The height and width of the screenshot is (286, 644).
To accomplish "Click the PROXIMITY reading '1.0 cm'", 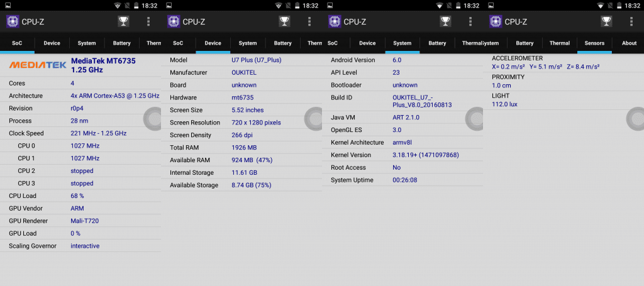I will pos(501,85).
